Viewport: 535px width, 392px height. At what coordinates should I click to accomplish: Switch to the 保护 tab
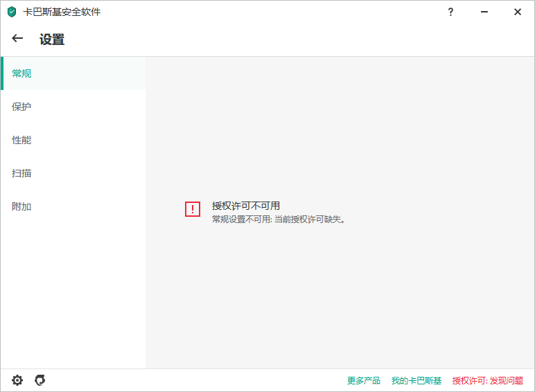tap(73, 107)
